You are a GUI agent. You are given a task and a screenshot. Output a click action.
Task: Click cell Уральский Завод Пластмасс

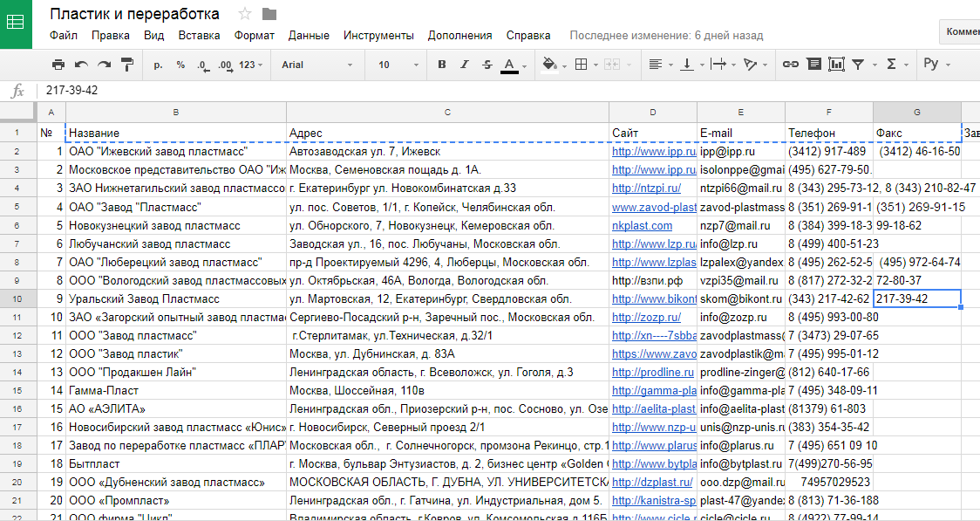coord(175,299)
